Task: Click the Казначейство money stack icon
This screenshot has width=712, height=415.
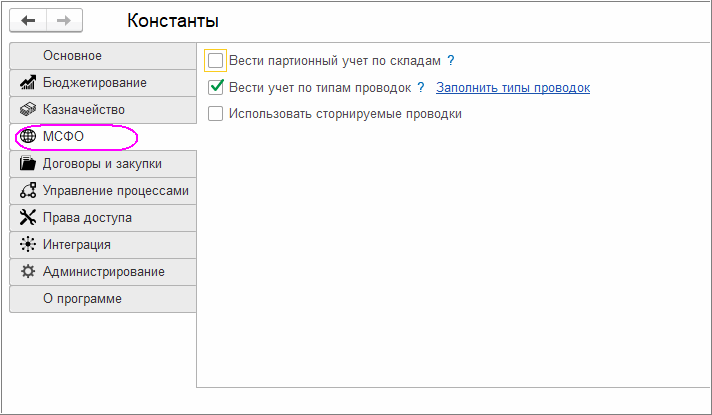Action: tap(28, 109)
